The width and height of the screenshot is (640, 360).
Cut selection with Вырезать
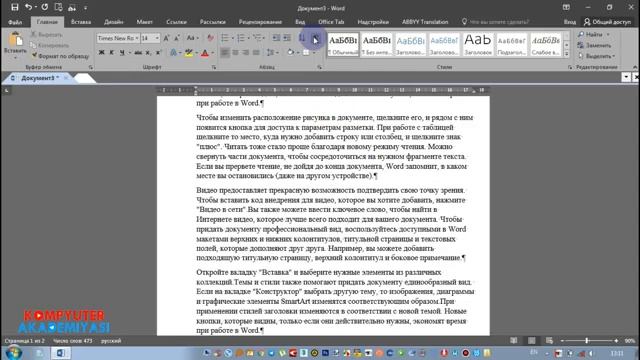[46, 35]
